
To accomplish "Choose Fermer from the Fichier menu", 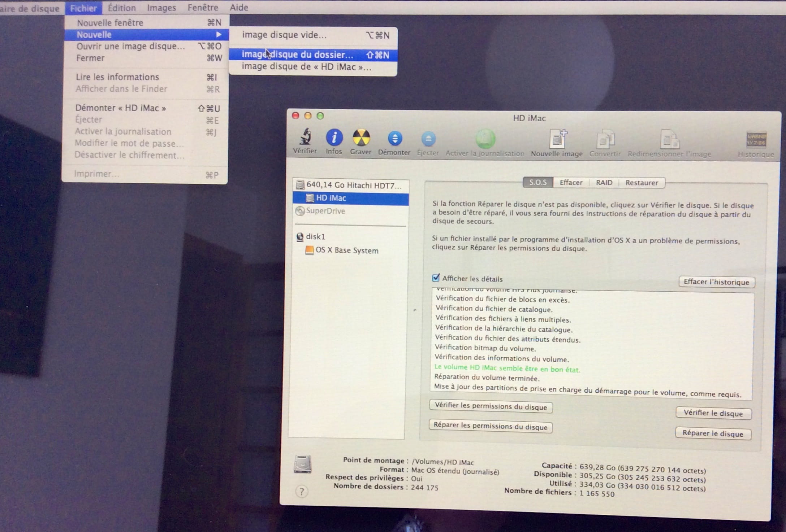I will click(x=146, y=58).
